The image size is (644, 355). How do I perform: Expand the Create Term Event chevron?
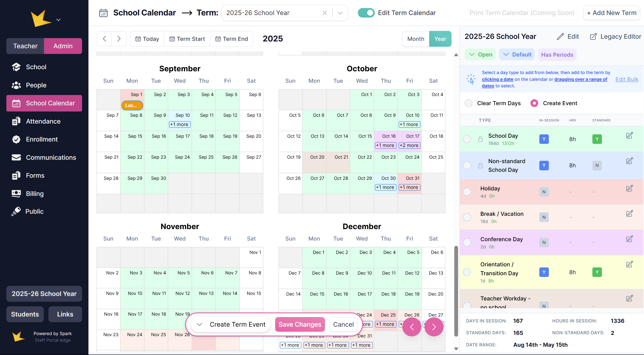pos(199,325)
